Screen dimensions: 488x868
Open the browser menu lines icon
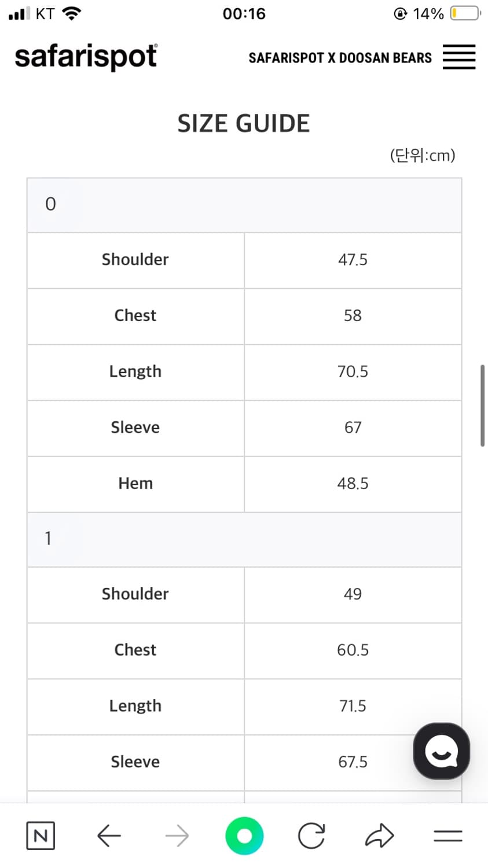click(x=447, y=836)
